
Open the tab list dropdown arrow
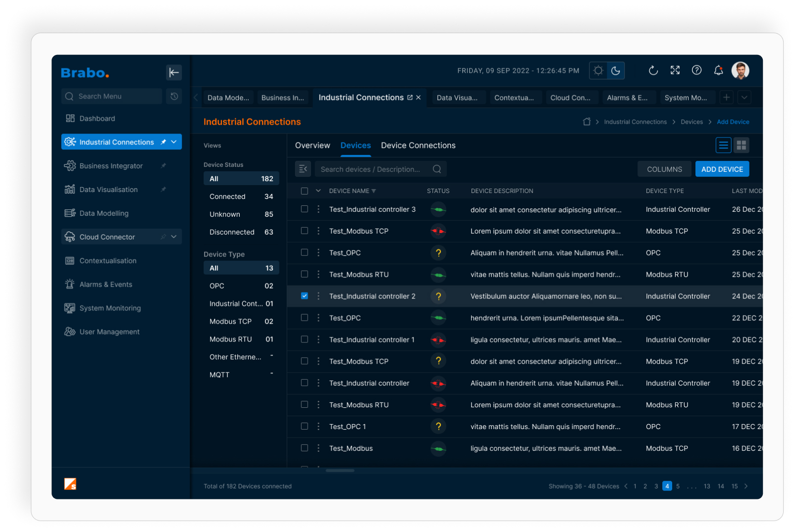(744, 97)
